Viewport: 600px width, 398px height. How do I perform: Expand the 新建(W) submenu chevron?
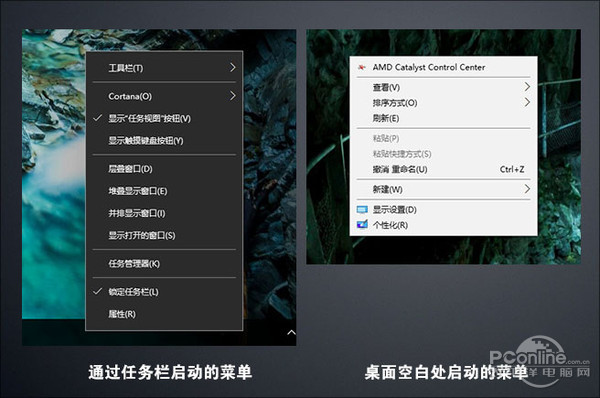(527, 189)
